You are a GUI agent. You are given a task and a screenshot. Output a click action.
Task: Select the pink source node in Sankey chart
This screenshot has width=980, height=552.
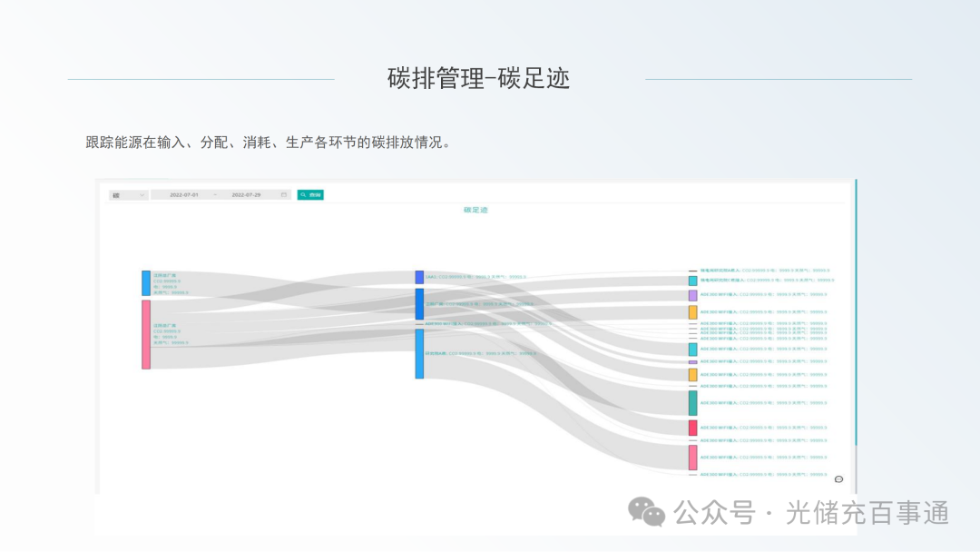click(145, 334)
